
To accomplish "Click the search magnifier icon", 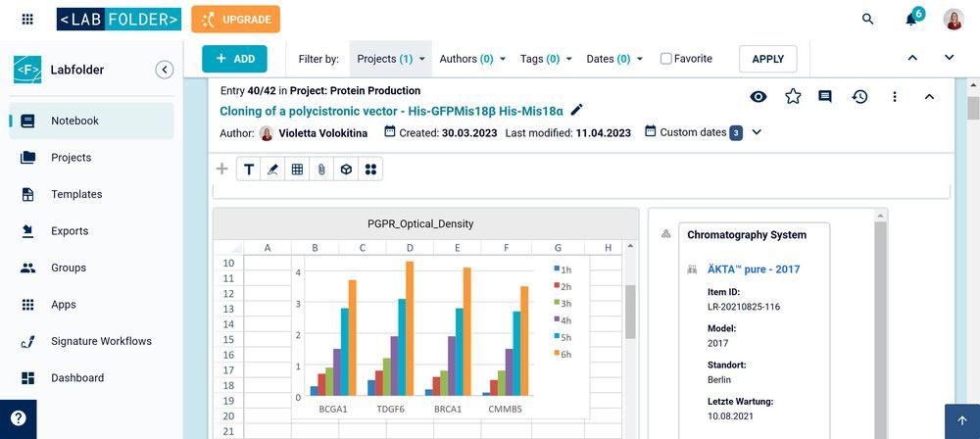I will [x=867, y=20].
